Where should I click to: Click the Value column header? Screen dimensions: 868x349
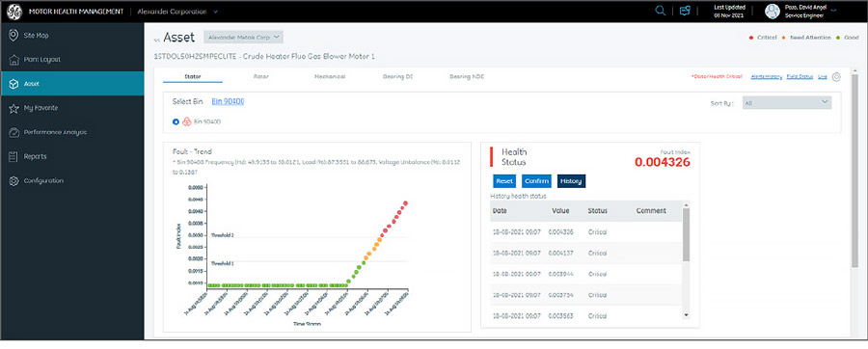click(x=560, y=211)
